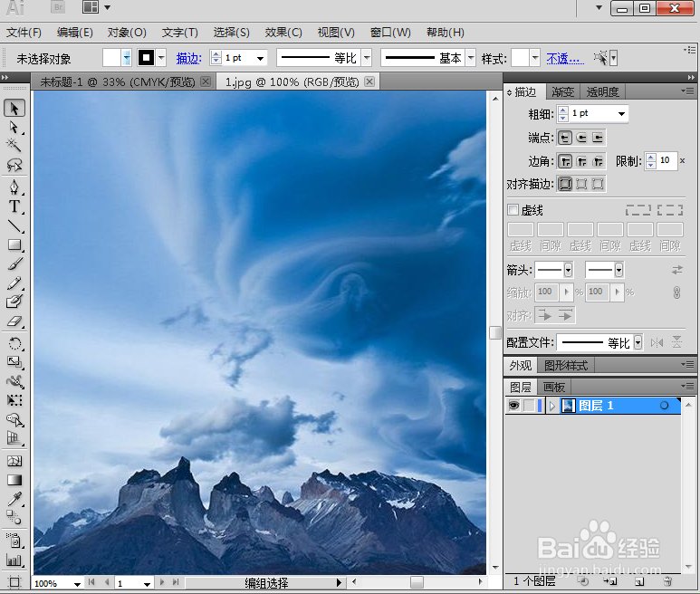Open stroke weight dropdown in control bar
Screen dimensions: 700x594
[x=260, y=58]
